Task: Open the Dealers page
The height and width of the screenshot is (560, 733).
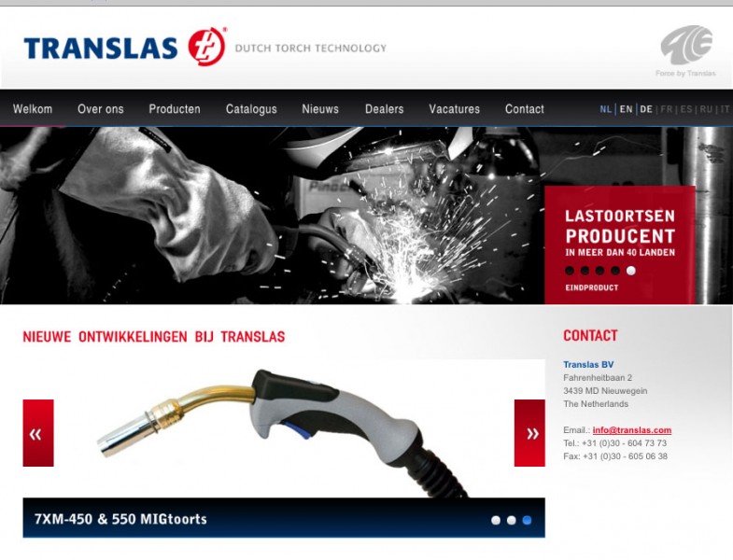Action: (x=385, y=109)
